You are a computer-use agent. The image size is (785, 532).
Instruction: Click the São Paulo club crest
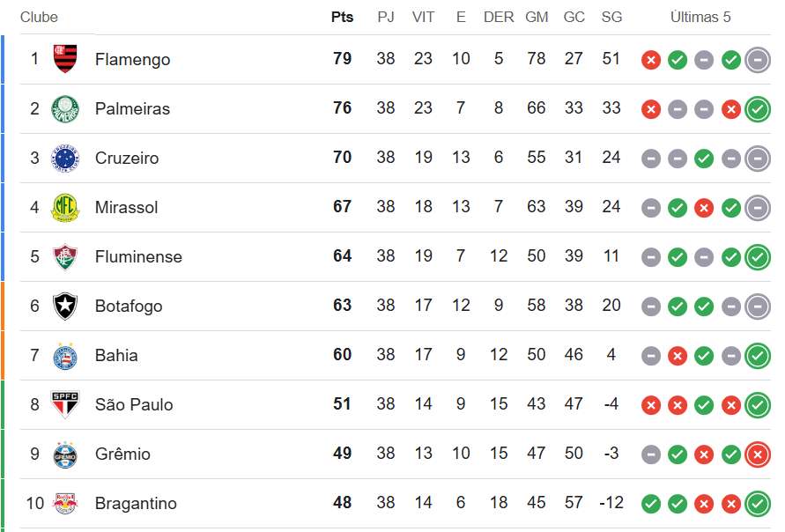pos(65,404)
